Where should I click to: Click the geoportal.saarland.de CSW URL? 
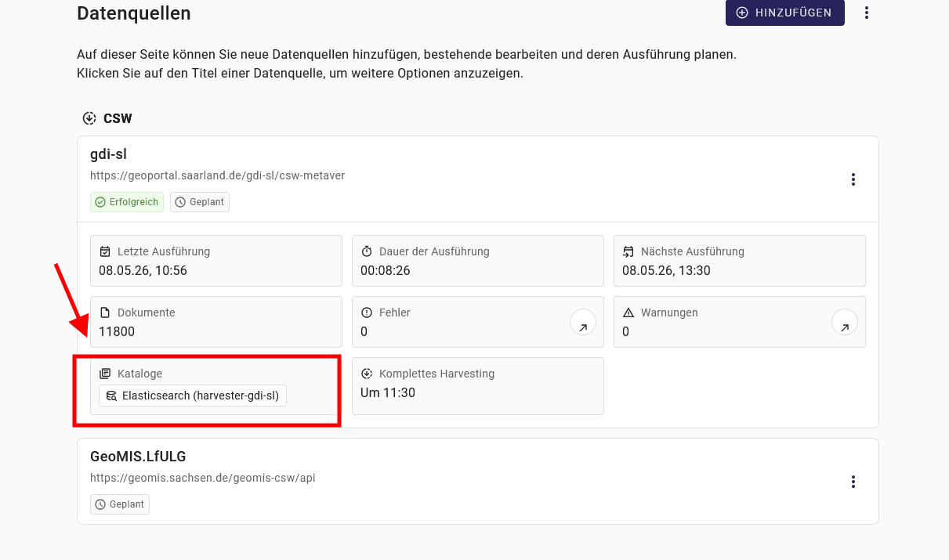(218, 175)
